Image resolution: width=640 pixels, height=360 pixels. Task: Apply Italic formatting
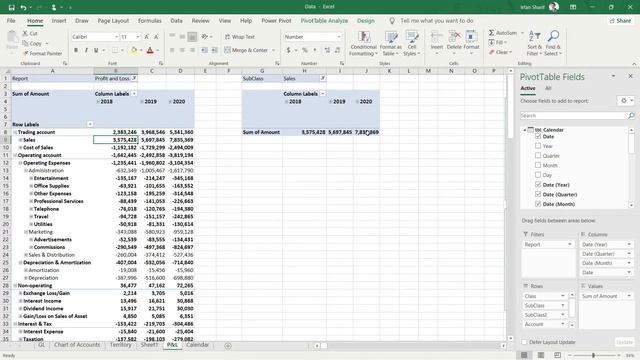pyautogui.click(x=86, y=50)
